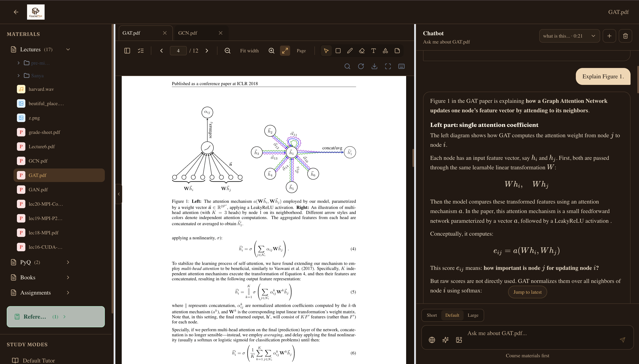Screen dimensions: 639x364
Task: Select the eraser tool
Action: (362, 51)
